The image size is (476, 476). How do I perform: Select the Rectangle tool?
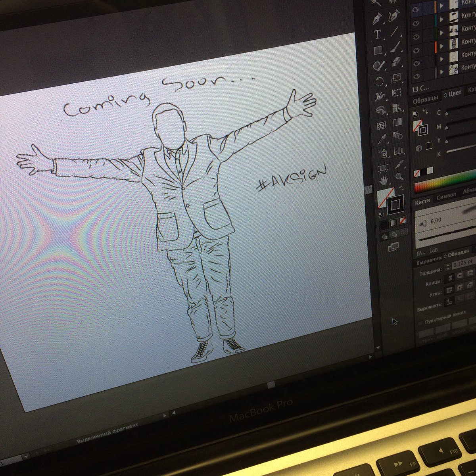coord(378,50)
